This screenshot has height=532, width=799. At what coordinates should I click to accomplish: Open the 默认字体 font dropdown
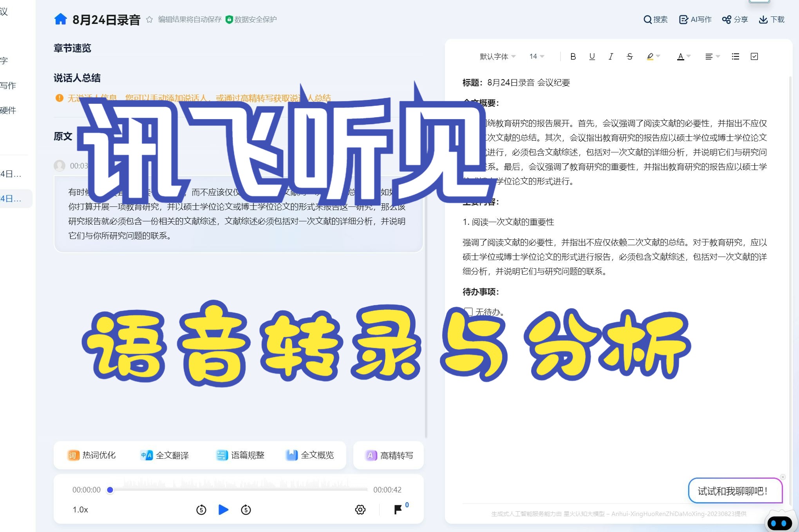(x=497, y=56)
